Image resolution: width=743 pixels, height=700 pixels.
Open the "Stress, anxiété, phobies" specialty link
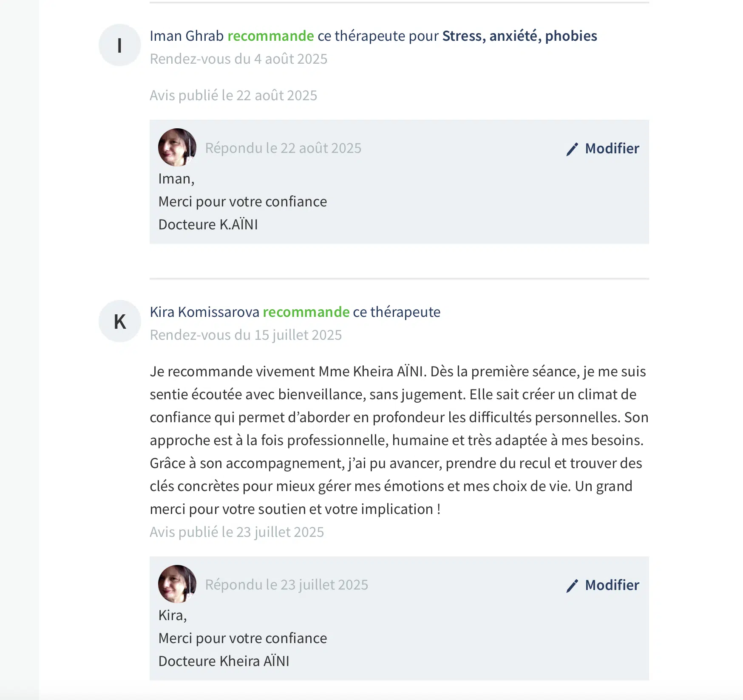(x=519, y=36)
